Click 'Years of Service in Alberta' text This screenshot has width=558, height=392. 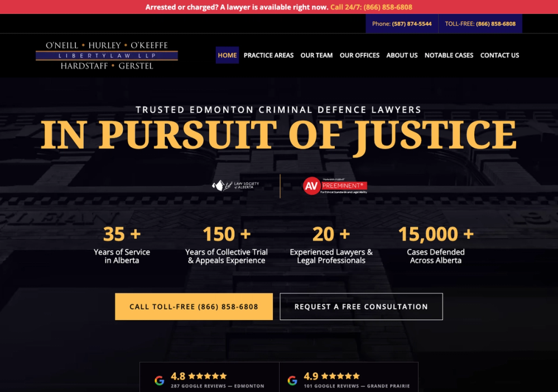tap(122, 256)
